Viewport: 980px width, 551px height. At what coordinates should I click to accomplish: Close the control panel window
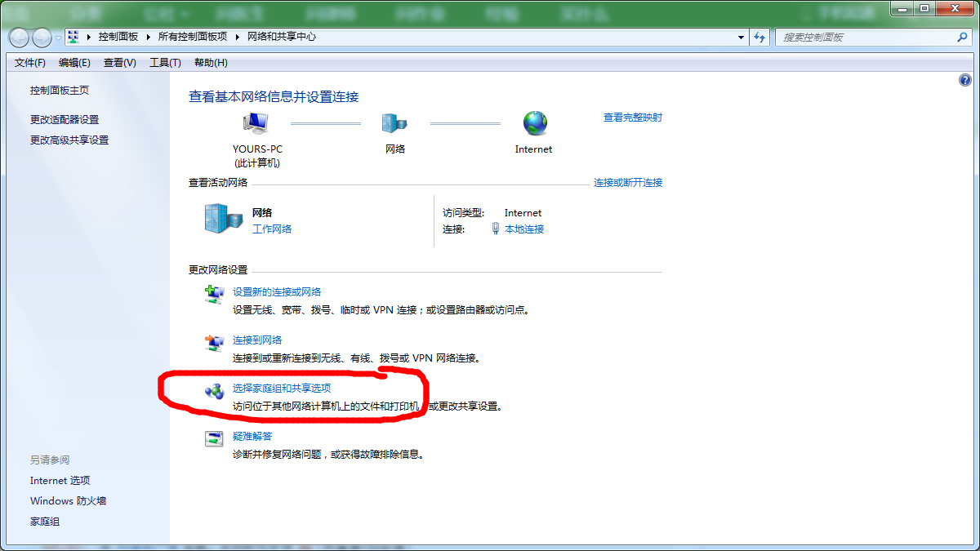tap(954, 7)
